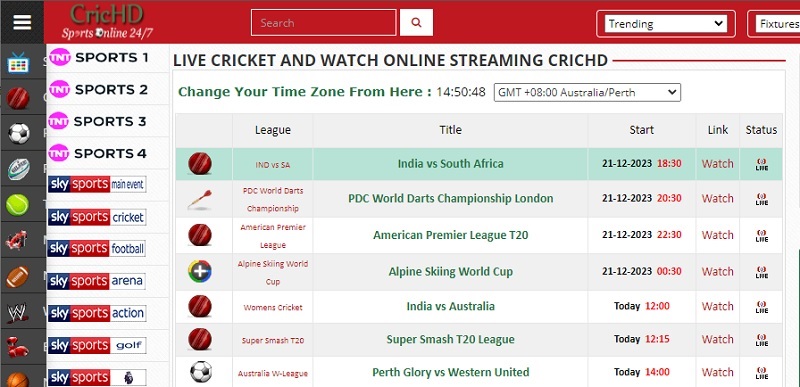Select the rugby ball sidebar icon
The image size is (800, 387).
[x=19, y=169]
